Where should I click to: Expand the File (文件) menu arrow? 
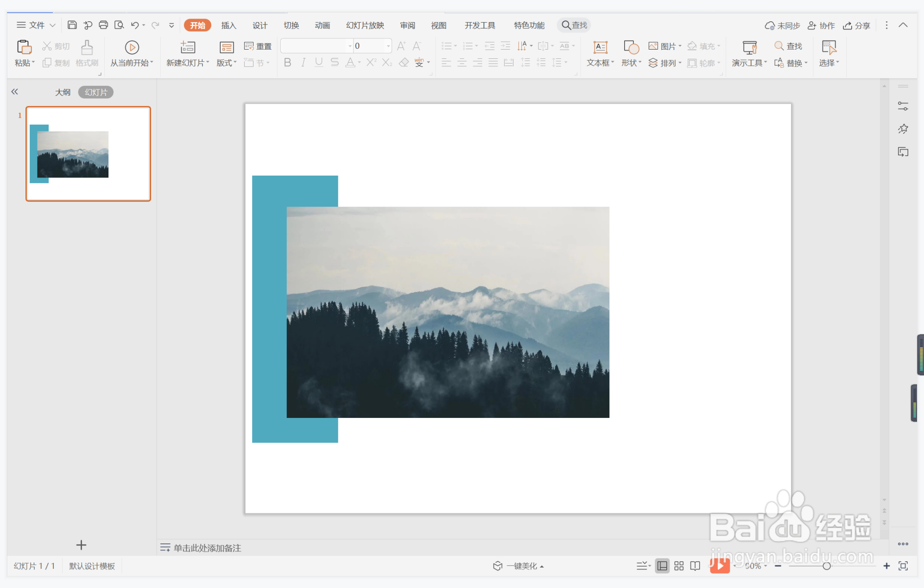coord(52,25)
